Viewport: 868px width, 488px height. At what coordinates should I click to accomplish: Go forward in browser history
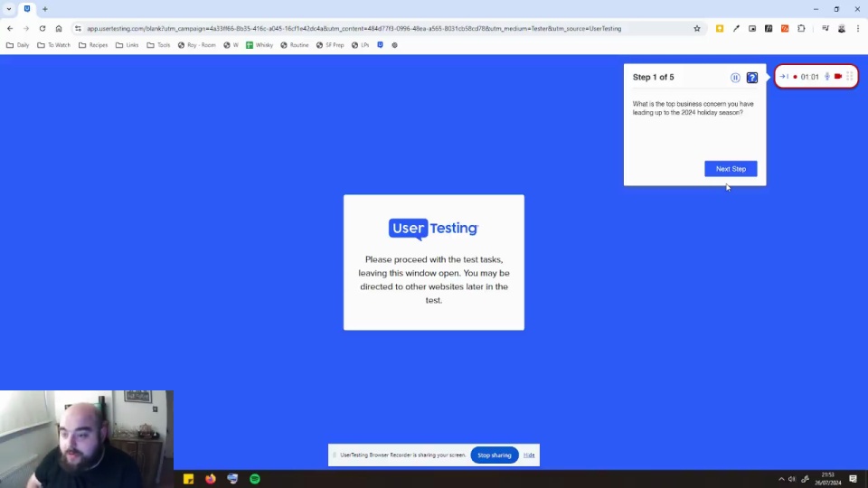click(x=25, y=29)
